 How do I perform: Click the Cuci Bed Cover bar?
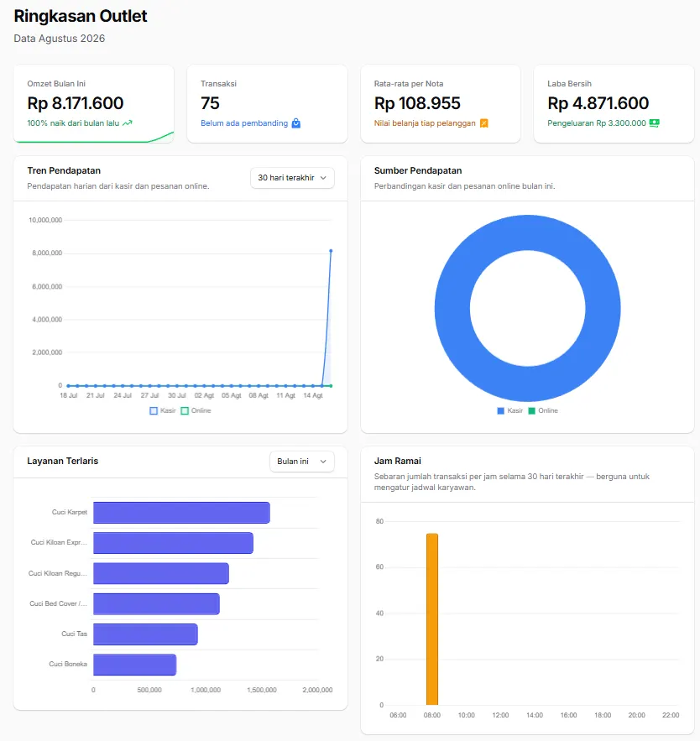(x=156, y=604)
